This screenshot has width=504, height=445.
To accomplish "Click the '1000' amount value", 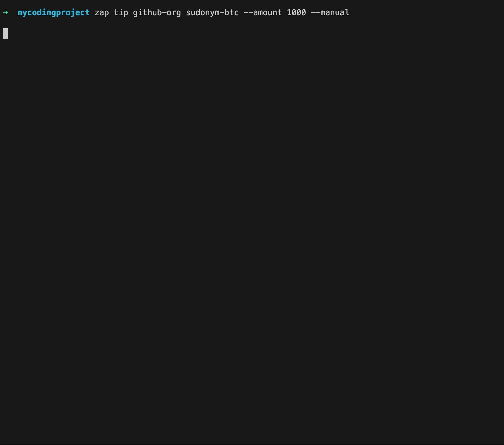I will coord(296,12).
